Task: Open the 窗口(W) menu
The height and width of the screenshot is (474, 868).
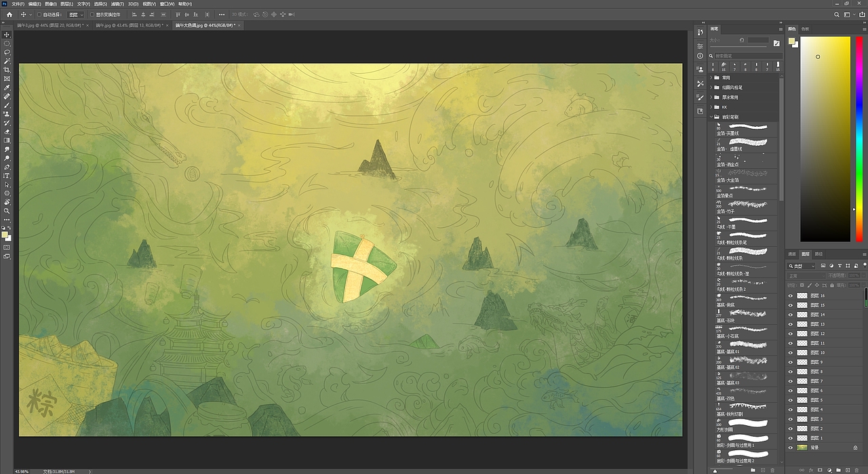Action: click(x=167, y=3)
